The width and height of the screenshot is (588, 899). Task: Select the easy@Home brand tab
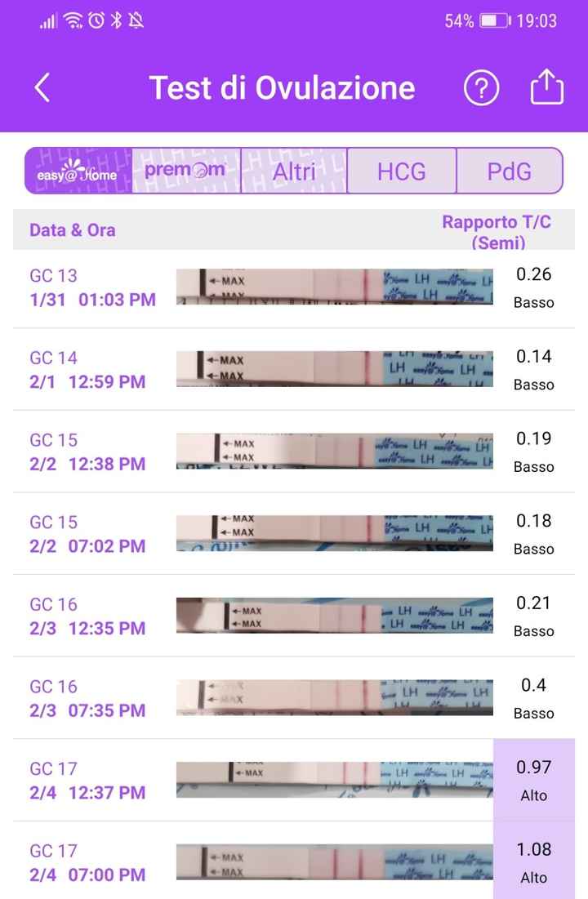(78, 171)
